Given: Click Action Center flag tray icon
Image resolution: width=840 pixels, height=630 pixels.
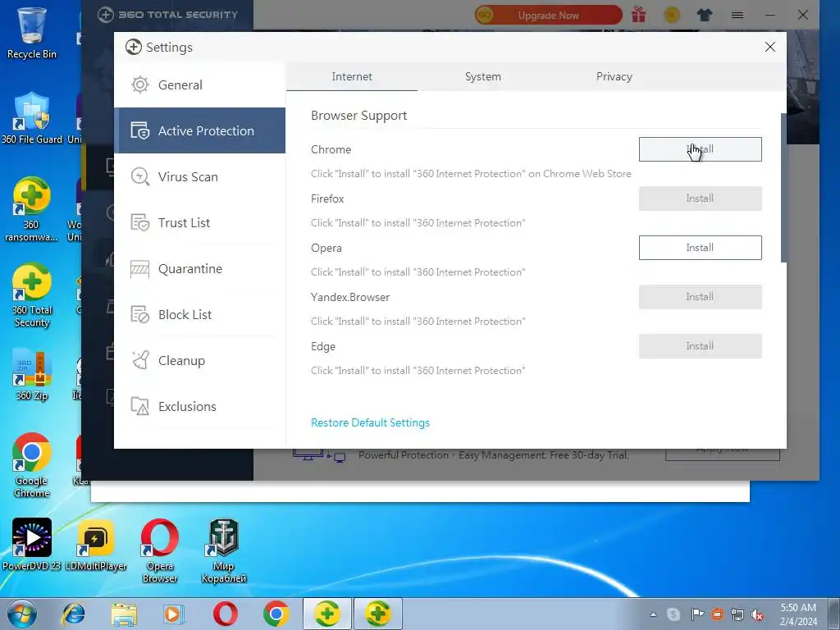Looking at the screenshot, I should 697,614.
